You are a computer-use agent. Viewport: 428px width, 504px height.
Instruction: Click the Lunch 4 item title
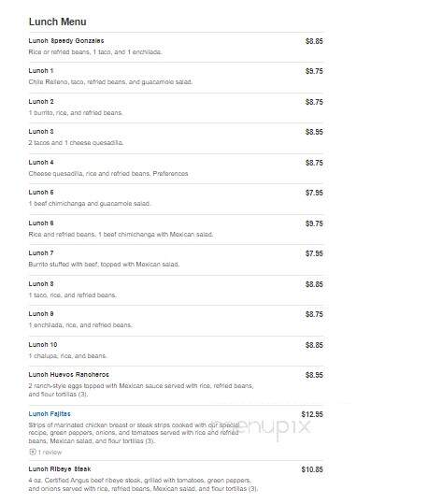(x=41, y=163)
